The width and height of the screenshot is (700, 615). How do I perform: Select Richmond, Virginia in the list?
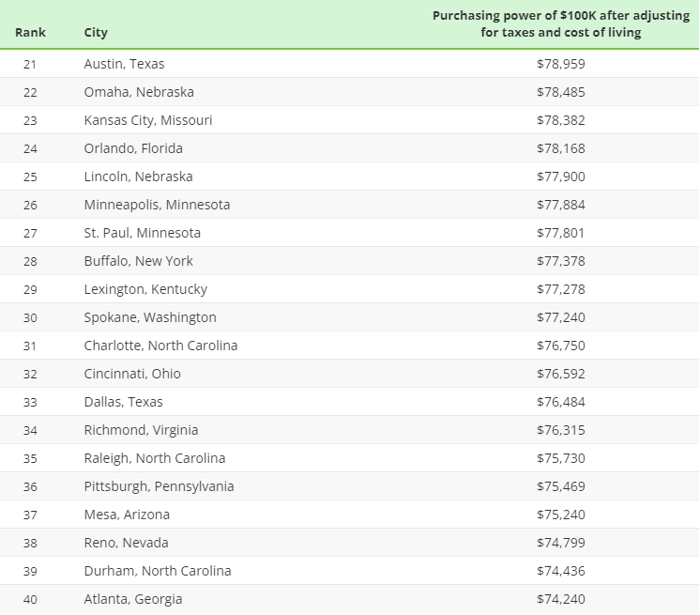pyautogui.click(x=141, y=430)
